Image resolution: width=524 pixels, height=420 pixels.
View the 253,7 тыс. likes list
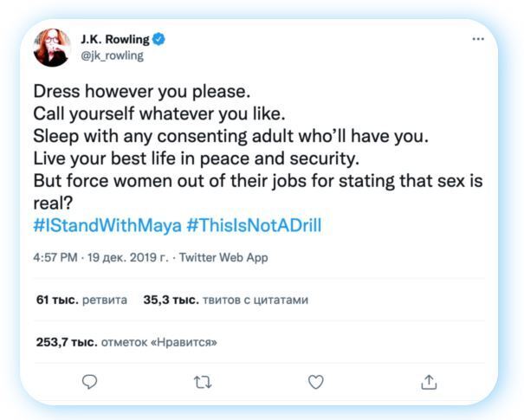[x=126, y=342]
